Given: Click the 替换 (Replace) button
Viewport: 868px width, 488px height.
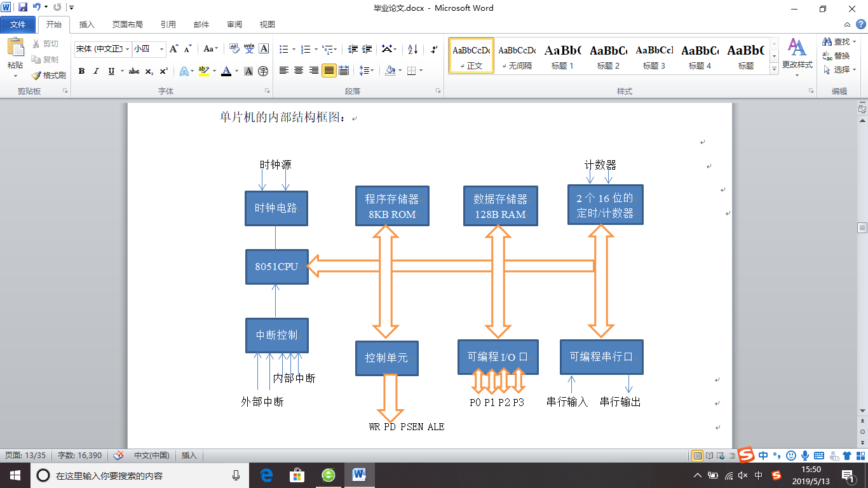Looking at the screenshot, I should coord(836,56).
